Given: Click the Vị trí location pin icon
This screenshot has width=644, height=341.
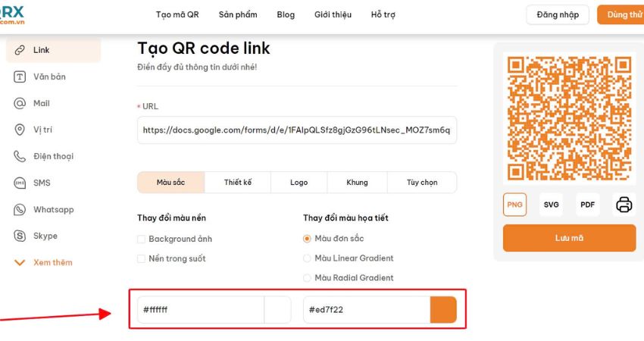Looking at the screenshot, I should (x=19, y=130).
